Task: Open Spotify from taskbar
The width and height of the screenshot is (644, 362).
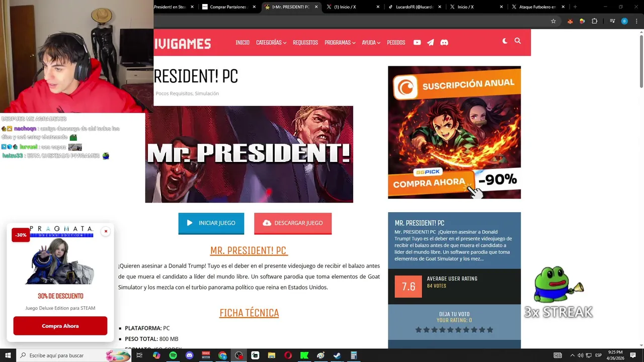Action: pyautogui.click(x=173, y=355)
